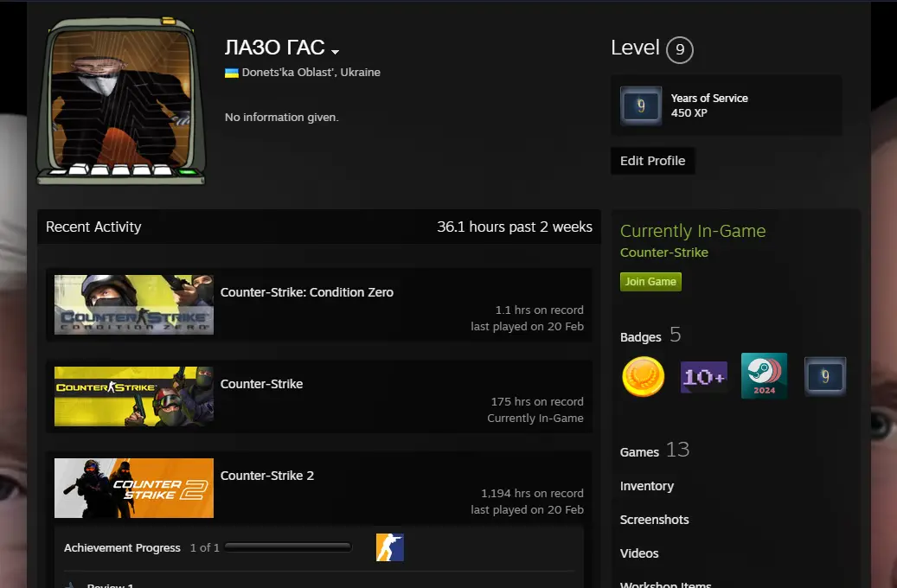The width and height of the screenshot is (897, 588).
Task: Go to the Screenshots section
Action: 654,520
